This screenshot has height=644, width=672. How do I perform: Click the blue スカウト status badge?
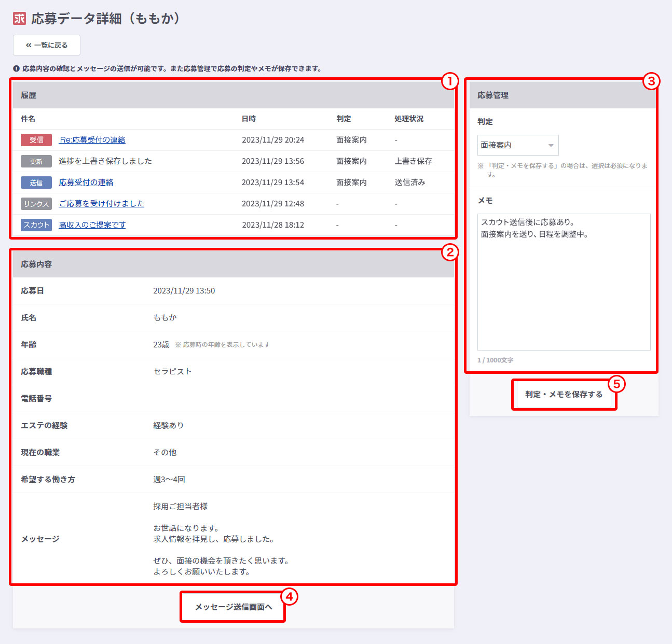[x=36, y=225]
